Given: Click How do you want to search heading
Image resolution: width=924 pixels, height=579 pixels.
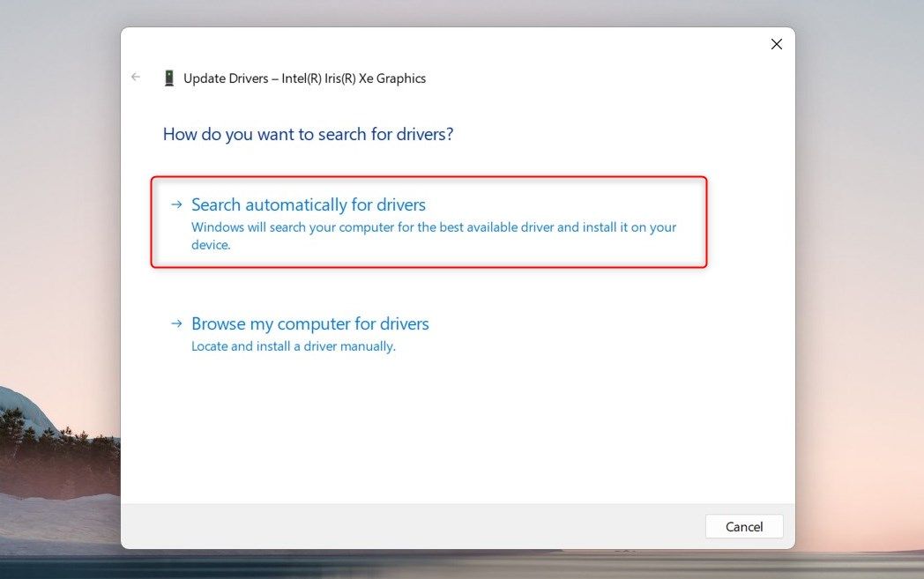Looking at the screenshot, I should 308,133.
